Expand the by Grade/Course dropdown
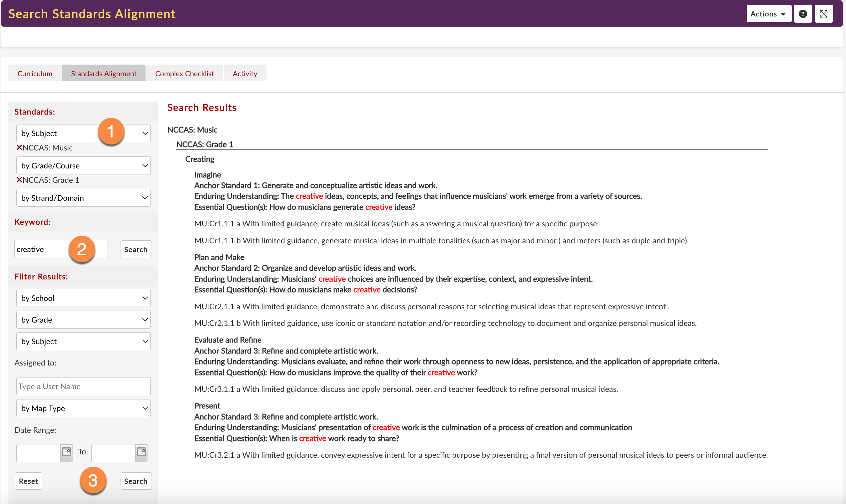 (x=83, y=165)
